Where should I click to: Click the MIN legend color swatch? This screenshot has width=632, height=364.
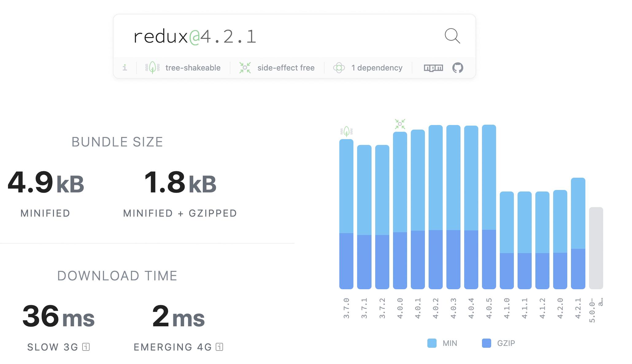pos(432,343)
